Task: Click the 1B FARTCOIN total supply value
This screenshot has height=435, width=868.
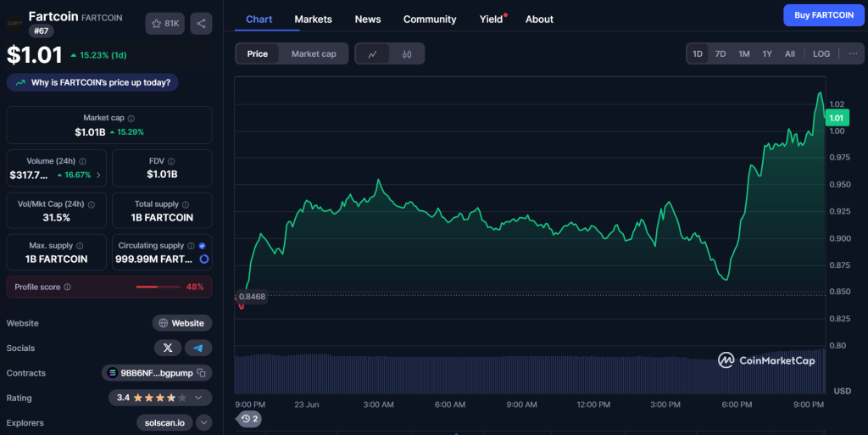Action: (x=162, y=217)
